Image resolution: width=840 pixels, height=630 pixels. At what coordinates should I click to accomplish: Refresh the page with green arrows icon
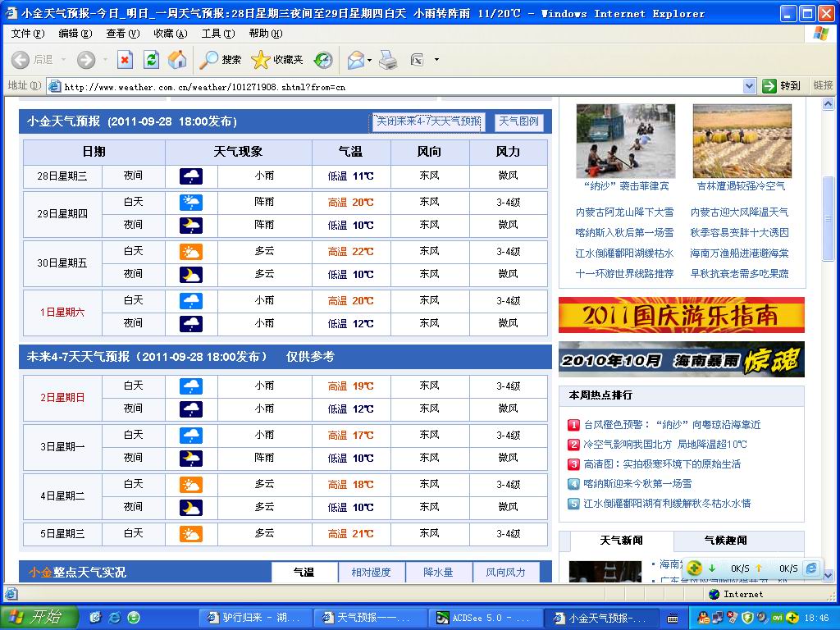pos(151,59)
